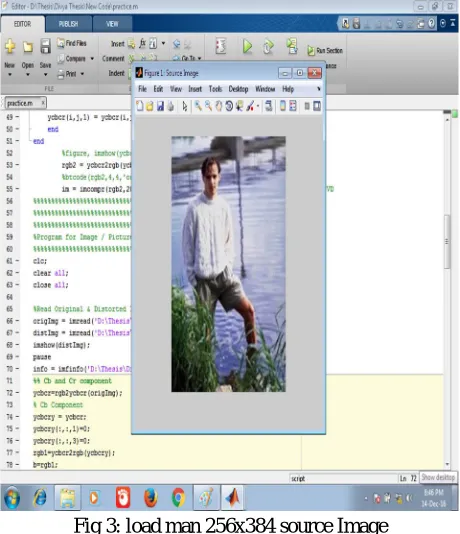Click Save Figure icon in Figure 1 toolbar
460x534 pixels.
pyautogui.click(x=160, y=106)
